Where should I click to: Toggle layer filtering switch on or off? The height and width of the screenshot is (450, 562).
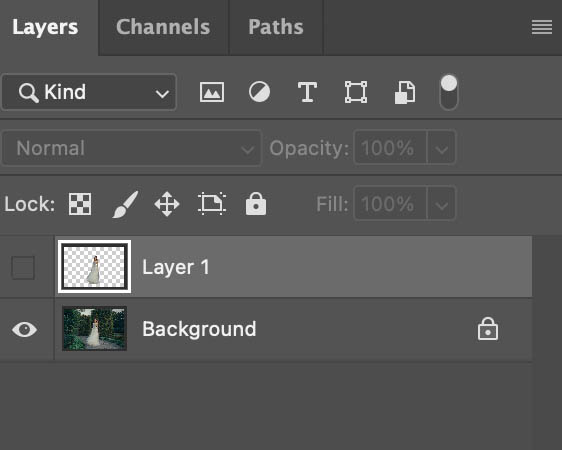click(x=449, y=92)
